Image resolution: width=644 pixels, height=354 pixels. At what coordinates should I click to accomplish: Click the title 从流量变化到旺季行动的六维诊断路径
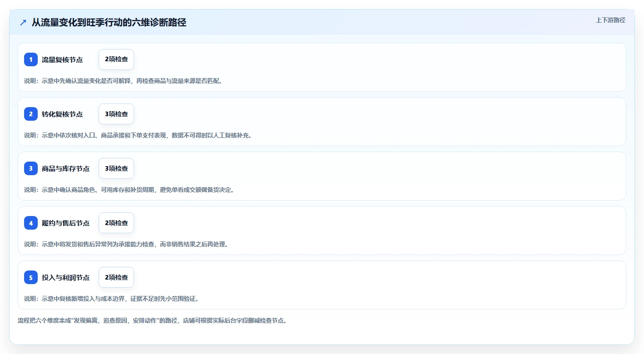click(x=109, y=22)
